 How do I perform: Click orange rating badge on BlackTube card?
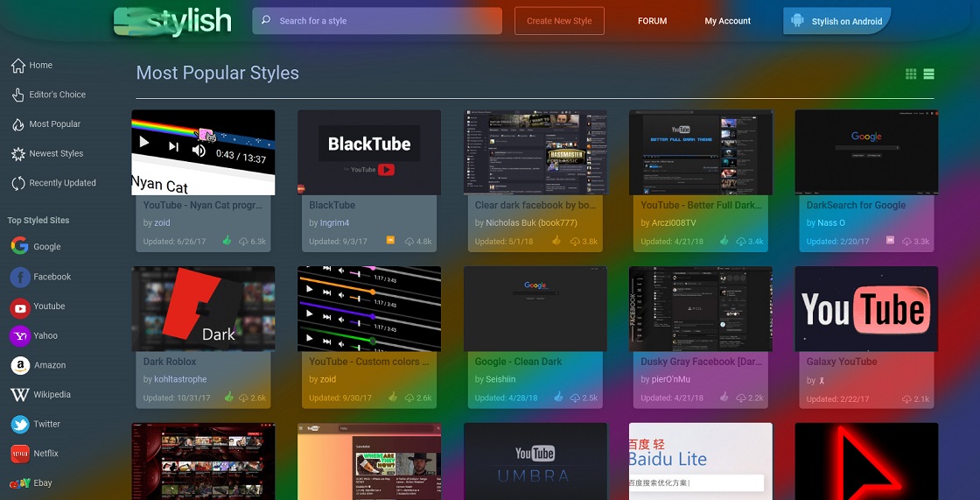tap(390, 240)
